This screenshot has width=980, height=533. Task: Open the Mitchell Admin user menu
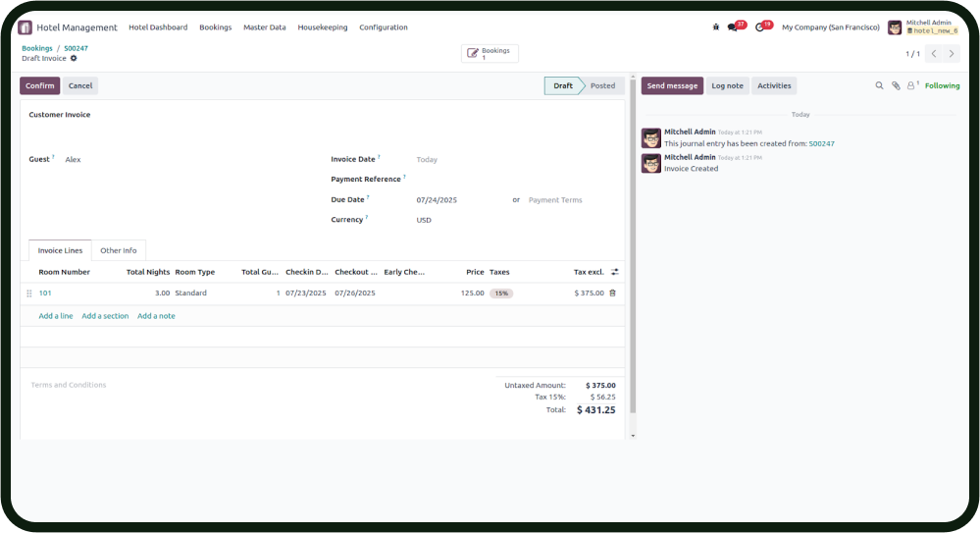click(x=922, y=27)
